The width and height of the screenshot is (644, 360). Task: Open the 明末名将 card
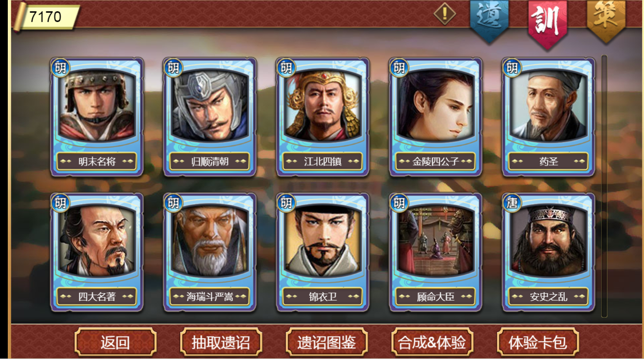[97, 117]
